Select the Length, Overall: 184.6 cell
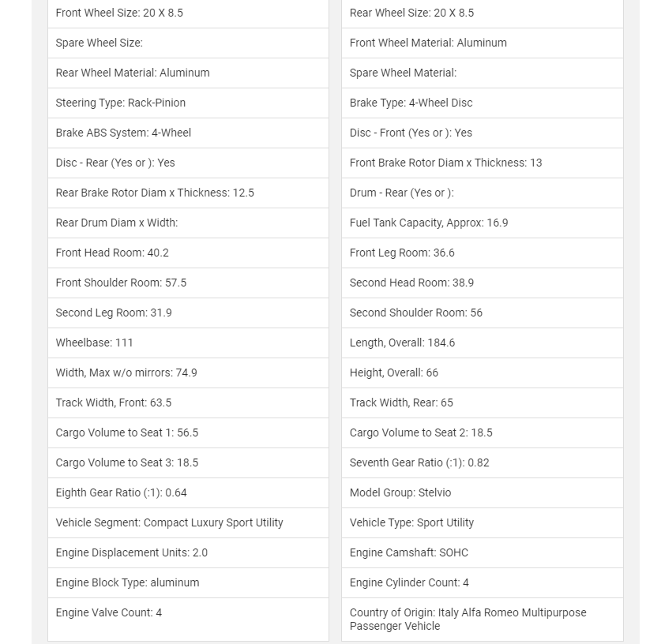The image size is (646, 644). click(402, 343)
